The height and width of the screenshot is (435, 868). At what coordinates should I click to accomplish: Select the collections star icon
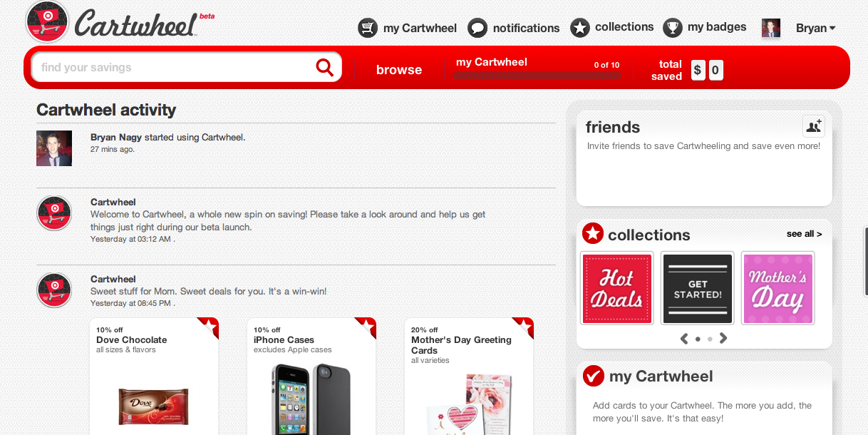580,28
